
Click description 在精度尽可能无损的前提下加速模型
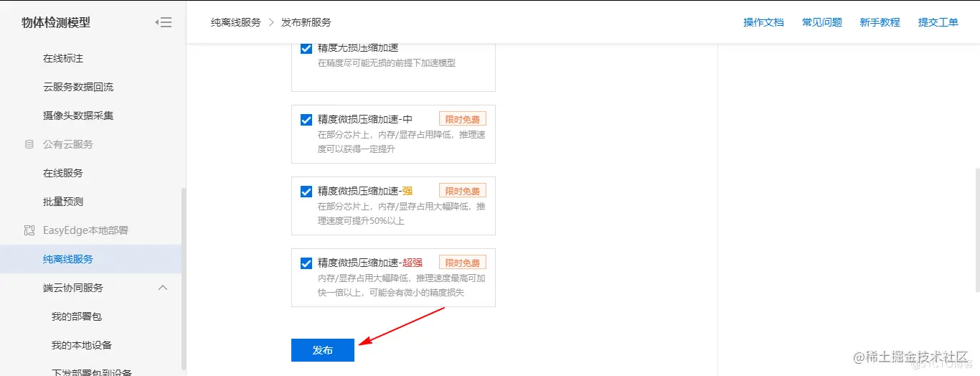coord(387,62)
